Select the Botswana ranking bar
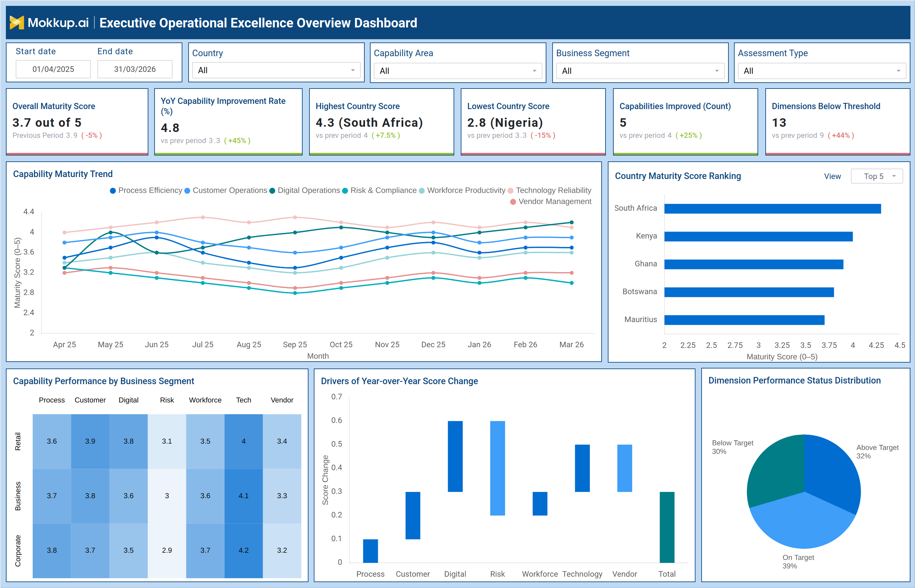Screen dimensions: 915x588 click(749, 292)
